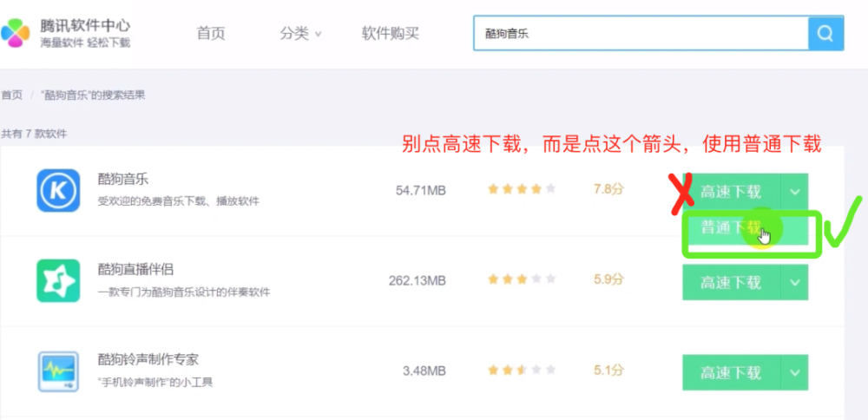Image resolution: width=868 pixels, height=420 pixels.
Task: Go to 首页 in the top navigation
Action: 211,33
